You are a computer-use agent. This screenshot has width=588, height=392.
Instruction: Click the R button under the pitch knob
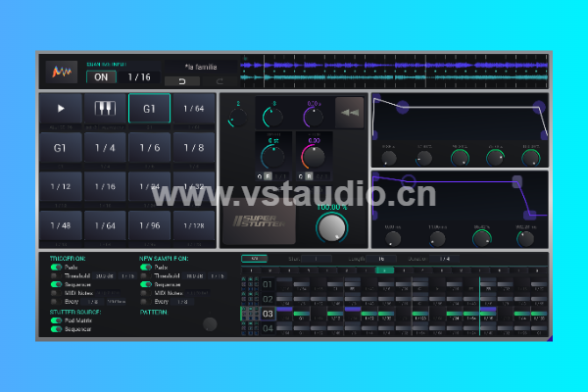[268, 176]
